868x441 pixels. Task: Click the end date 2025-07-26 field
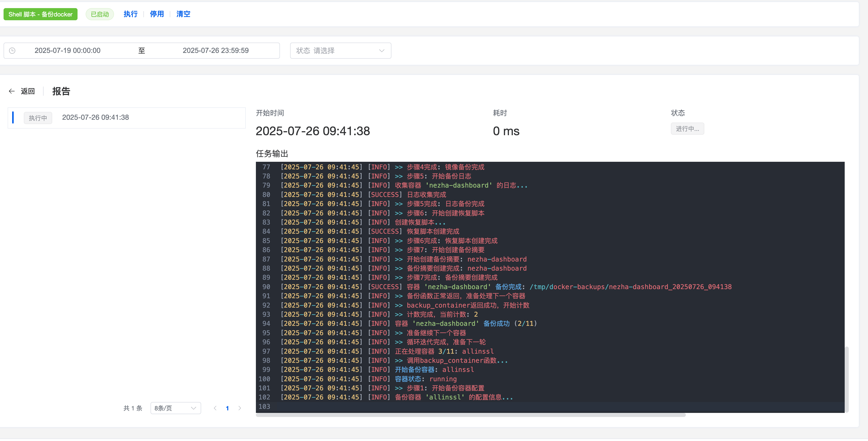click(x=215, y=50)
